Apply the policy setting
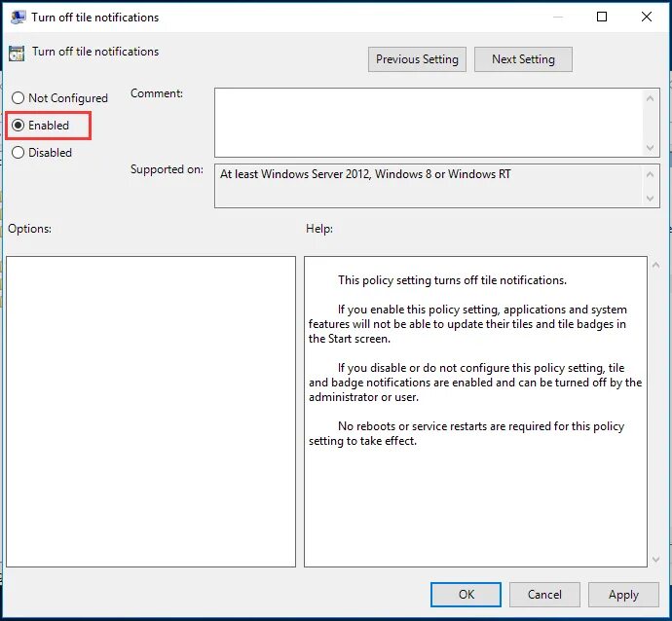672x621 pixels. tap(623, 595)
